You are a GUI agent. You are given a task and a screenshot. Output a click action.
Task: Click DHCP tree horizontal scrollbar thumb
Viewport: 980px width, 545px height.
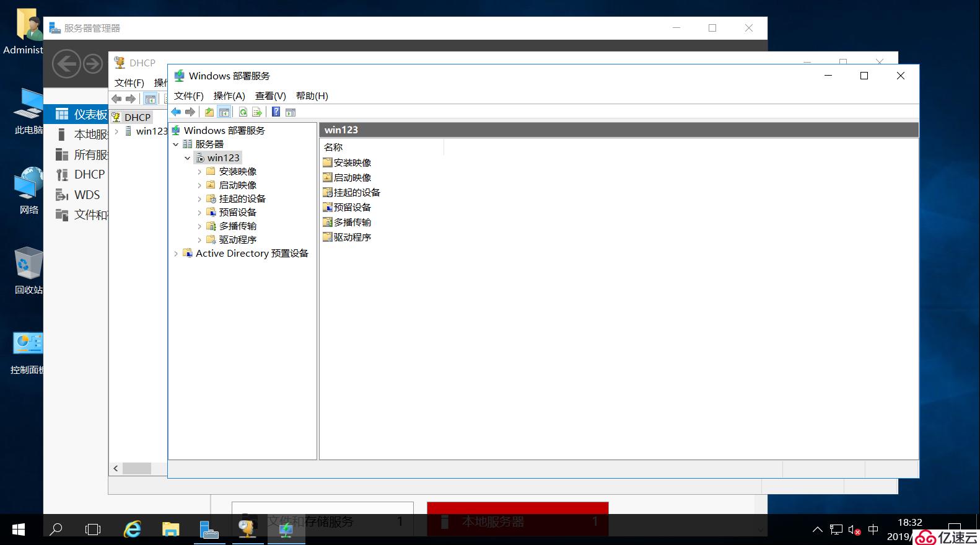point(136,468)
